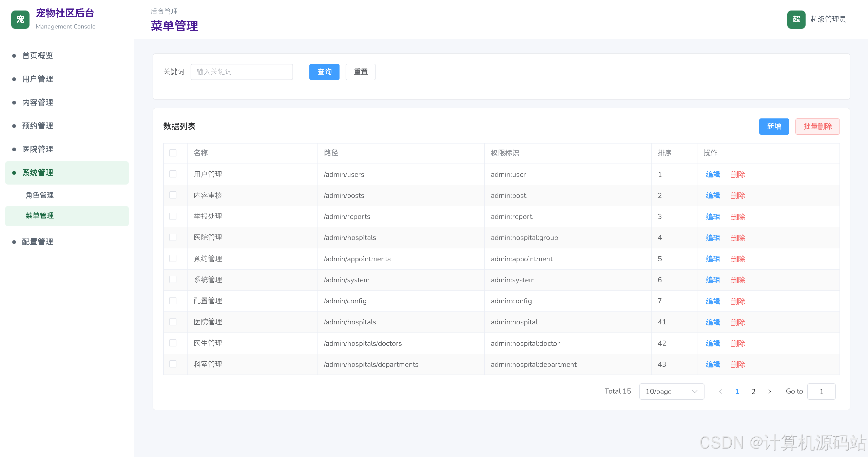Edit the /admin/config row

click(x=713, y=301)
